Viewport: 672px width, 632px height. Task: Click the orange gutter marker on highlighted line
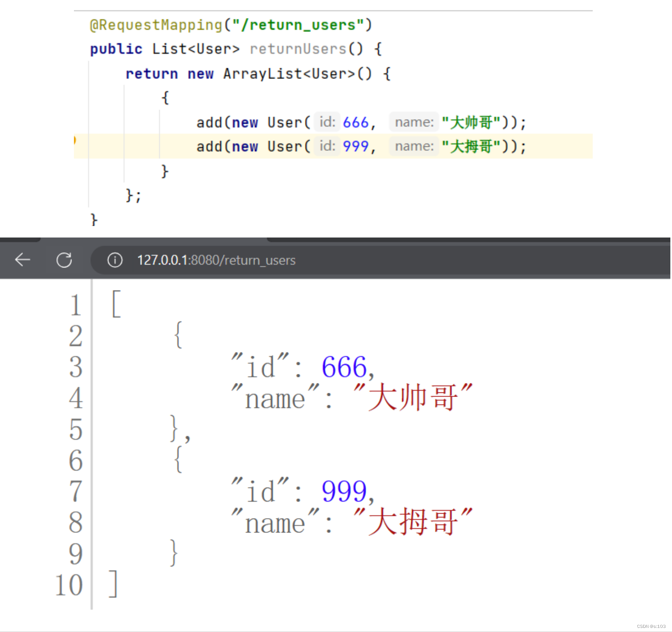pos(75,140)
